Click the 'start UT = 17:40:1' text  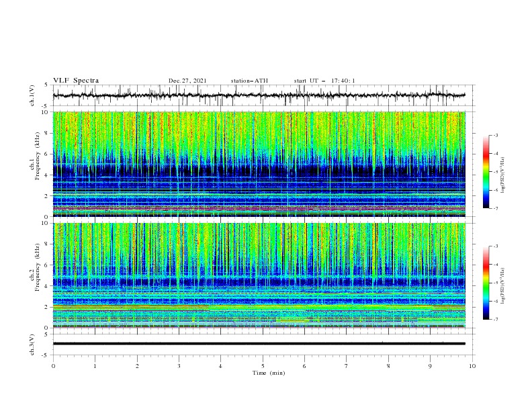pyautogui.click(x=324, y=81)
